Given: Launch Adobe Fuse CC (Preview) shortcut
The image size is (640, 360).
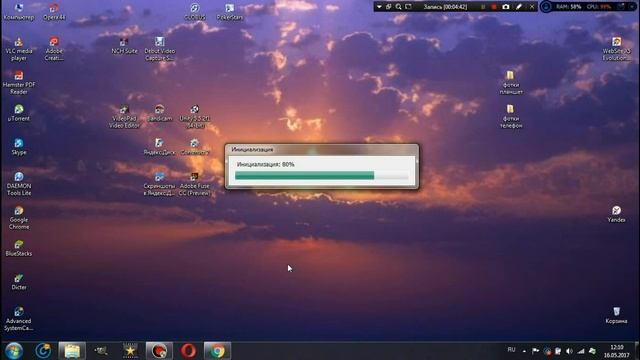Looking at the screenshot, I should click(195, 184).
